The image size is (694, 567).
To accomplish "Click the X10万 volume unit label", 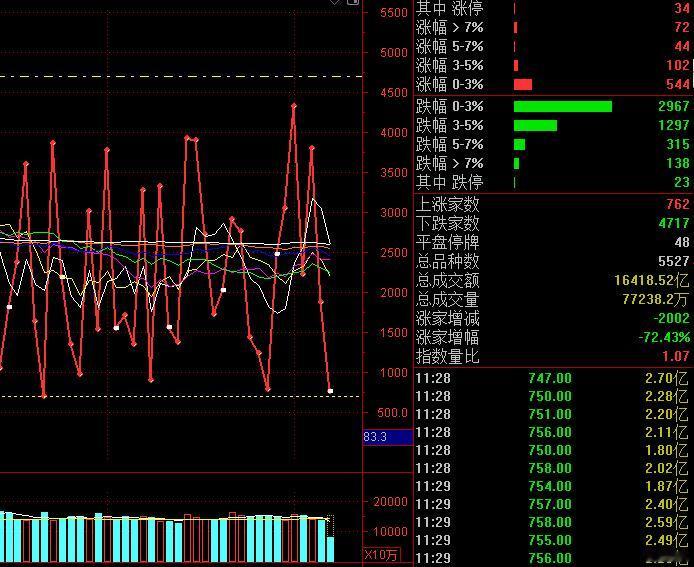I will click(x=382, y=555).
